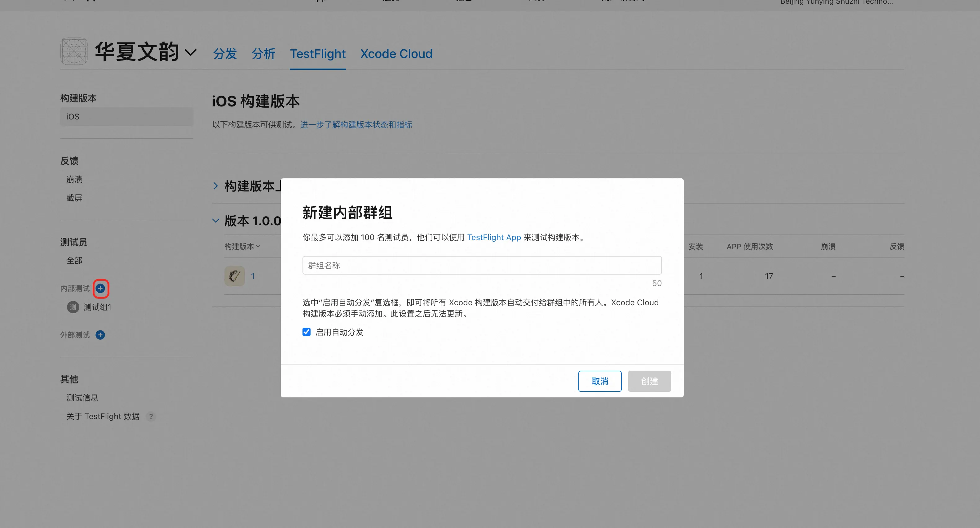
Task: Switch to the 分析 tab
Action: (263, 54)
